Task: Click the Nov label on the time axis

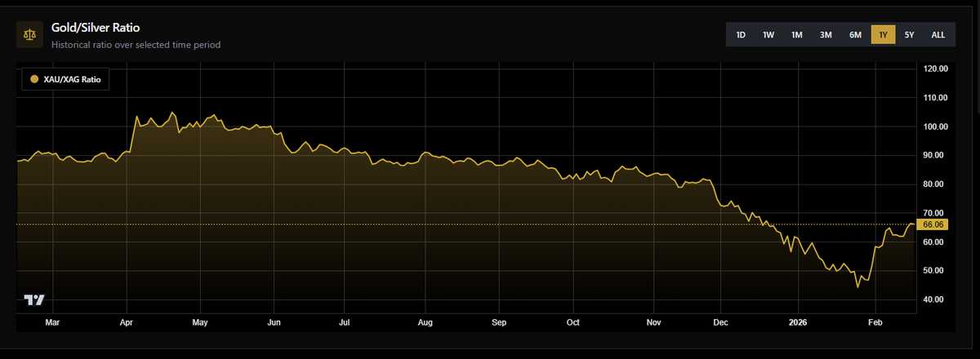Action: 655,322
